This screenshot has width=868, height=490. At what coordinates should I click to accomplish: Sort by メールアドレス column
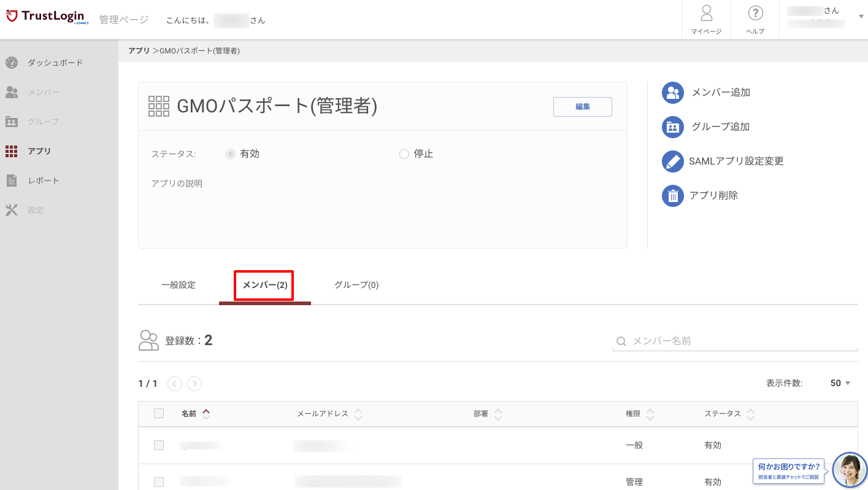[x=329, y=414]
